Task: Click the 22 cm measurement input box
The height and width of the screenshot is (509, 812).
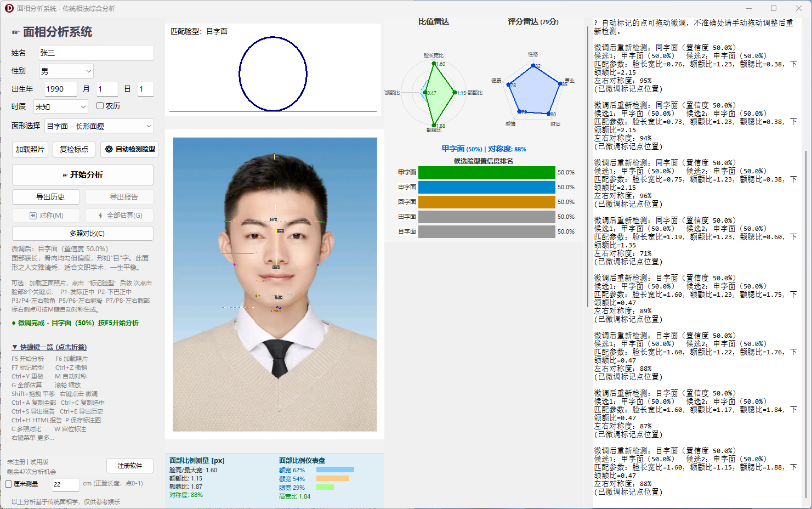Action: coord(65,484)
